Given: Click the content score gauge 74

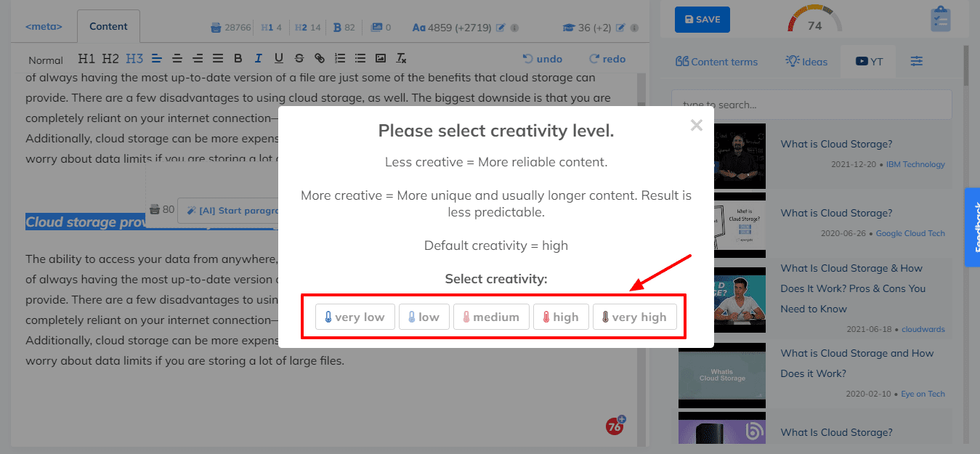Looking at the screenshot, I should pyautogui.click(x=814, y=20).
